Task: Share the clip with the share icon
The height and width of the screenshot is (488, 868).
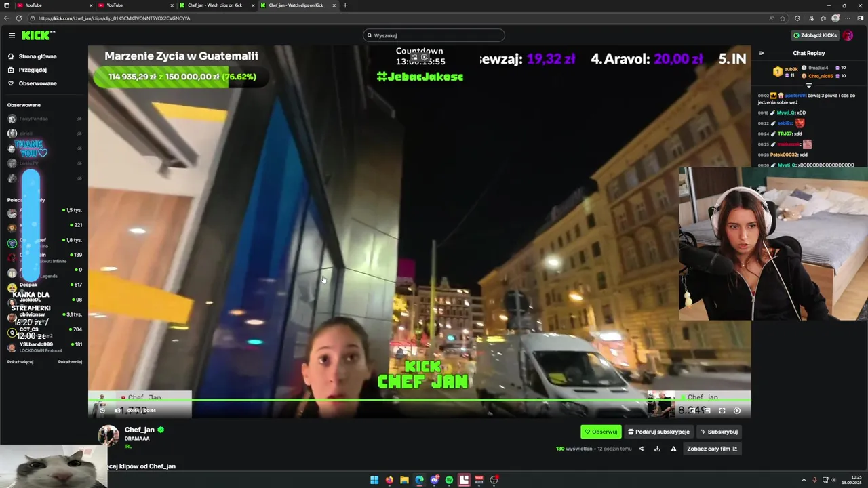Action: click(x=641, y=449)
